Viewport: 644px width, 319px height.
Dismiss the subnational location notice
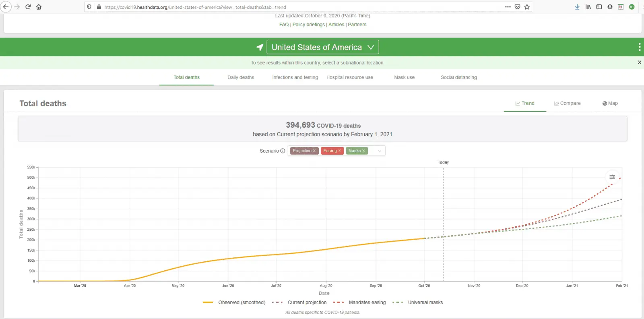pos(639,62)
